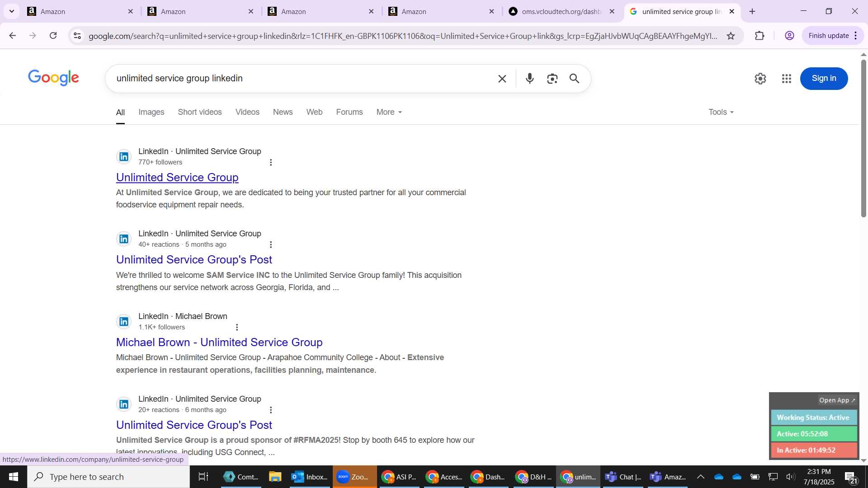Switch to Short videos results tab

tap(200, 112)
